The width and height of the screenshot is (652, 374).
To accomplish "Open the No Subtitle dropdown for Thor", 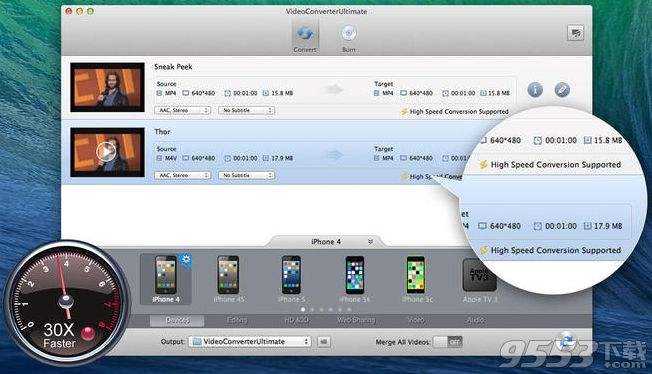I will 247,175.
